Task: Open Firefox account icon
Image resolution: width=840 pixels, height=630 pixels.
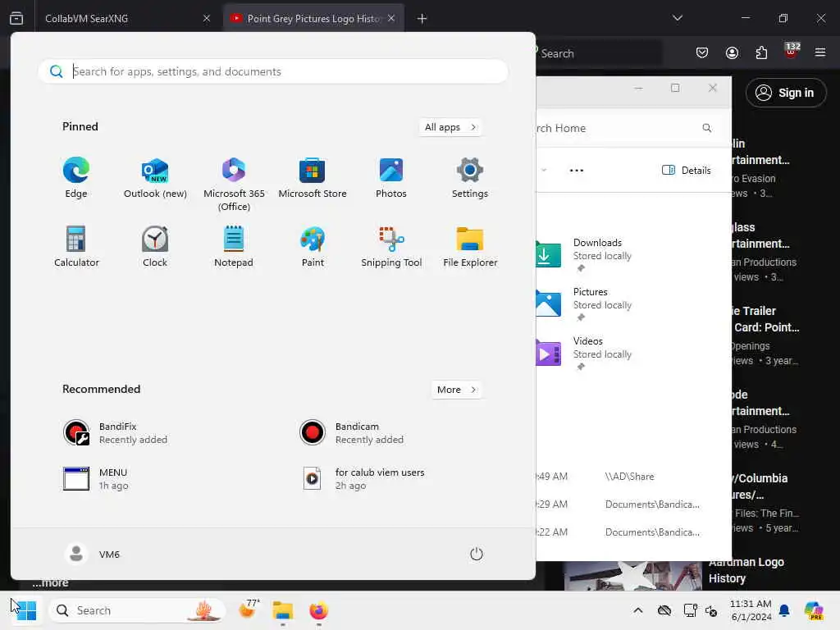Action: click(x=732, y=52)
